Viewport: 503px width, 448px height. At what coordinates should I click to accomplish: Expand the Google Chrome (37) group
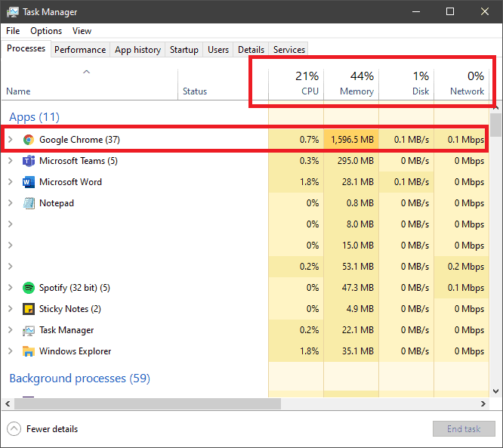[11, 139]
